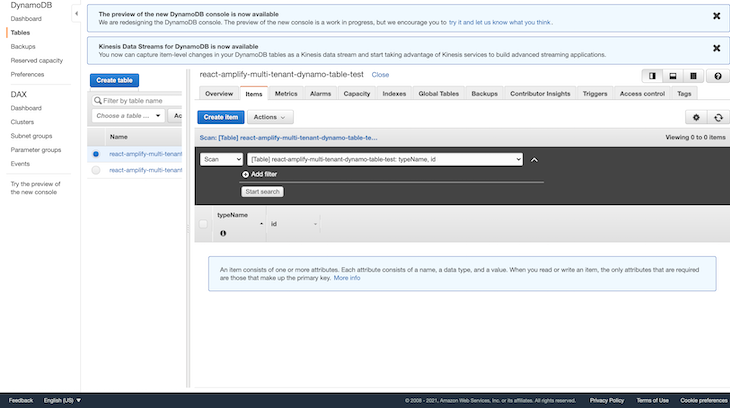This screenshot has height=408, width=730.
Task: Refresh the items list with the reload icon
Action: click(716, 117)
